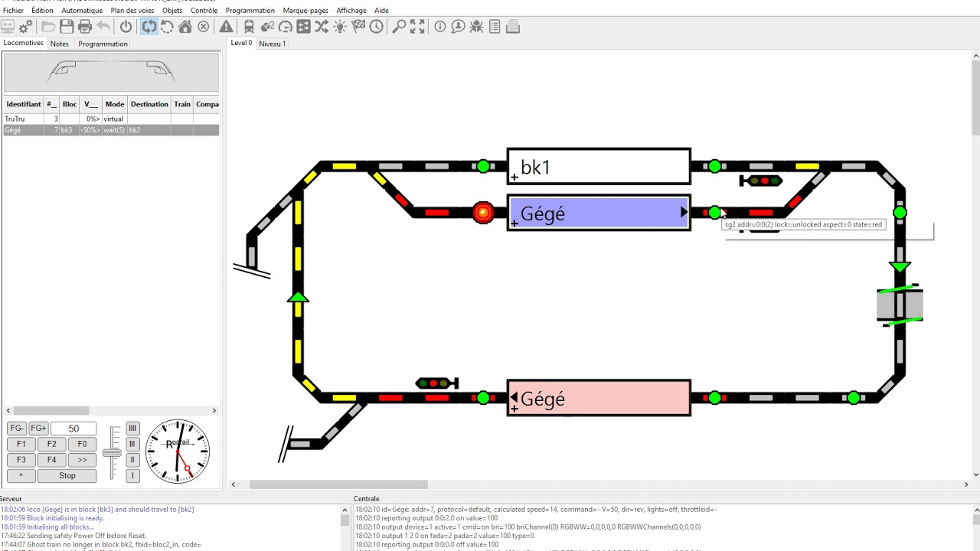The width and height of the screenshot is (980, 551).
Task: Toggle the green sensor left of bk1 block
Action: [483, 166]
